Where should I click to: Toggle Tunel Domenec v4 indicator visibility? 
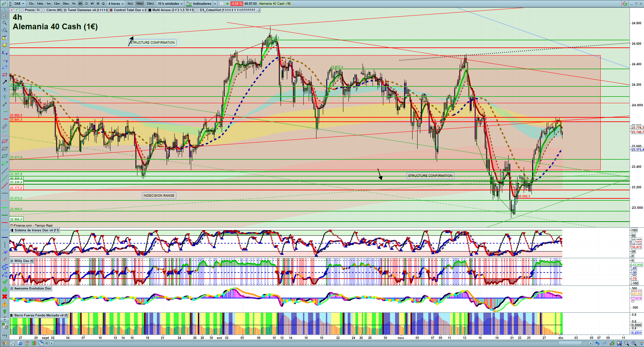[x=65, y=10]
